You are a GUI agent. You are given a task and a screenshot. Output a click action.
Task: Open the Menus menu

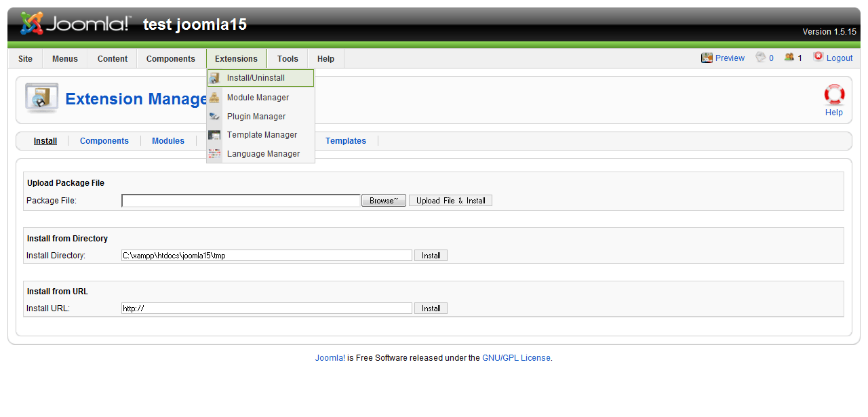65,59
